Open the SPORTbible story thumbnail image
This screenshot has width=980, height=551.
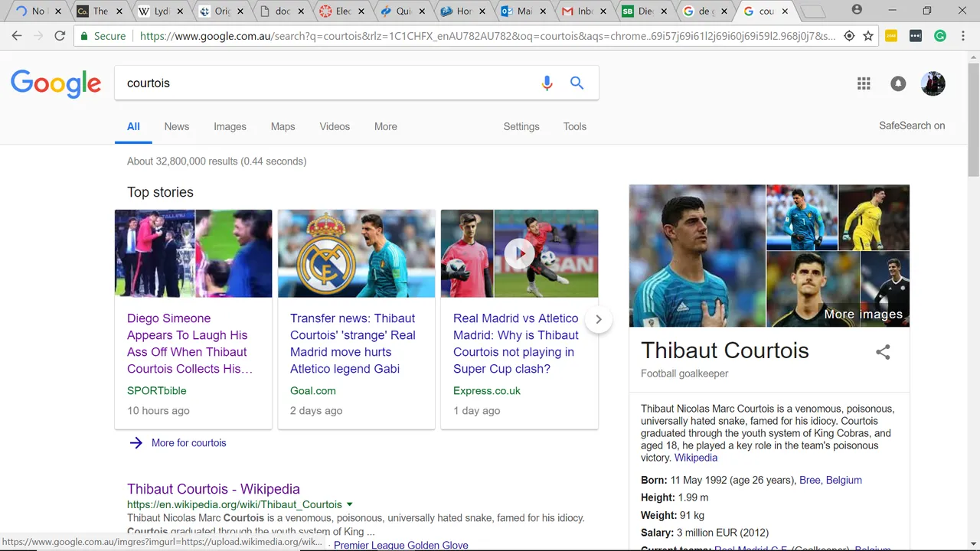point(193,253)
